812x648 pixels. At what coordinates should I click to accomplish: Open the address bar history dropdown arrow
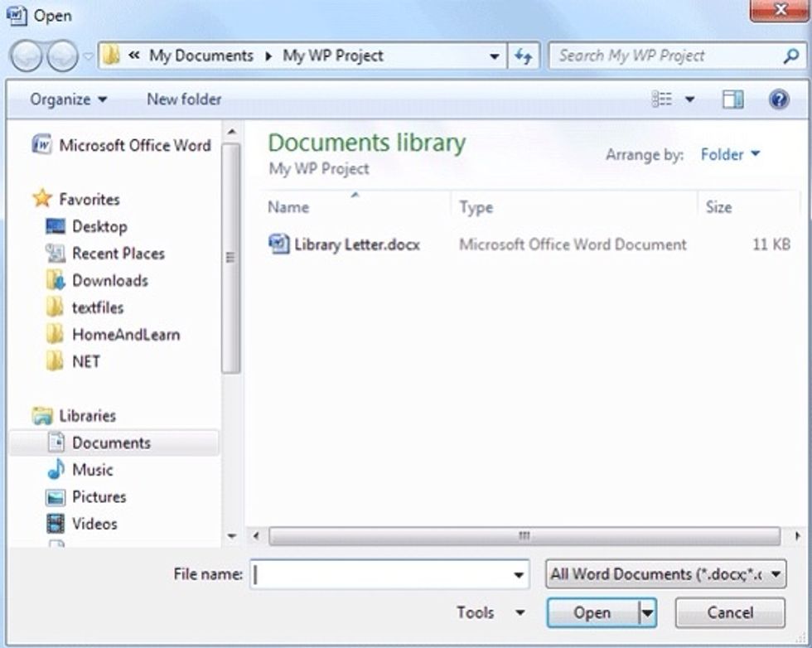[x=495, y=56]
